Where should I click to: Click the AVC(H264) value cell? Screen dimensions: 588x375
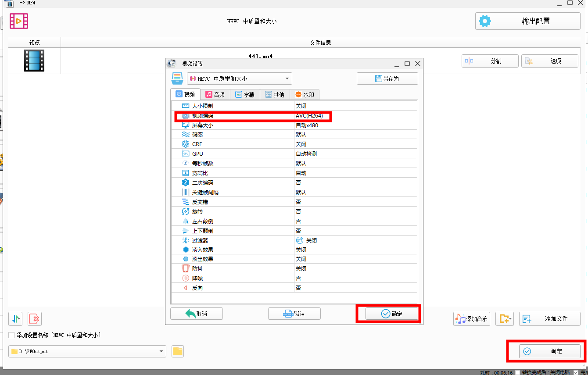[355, 115]
